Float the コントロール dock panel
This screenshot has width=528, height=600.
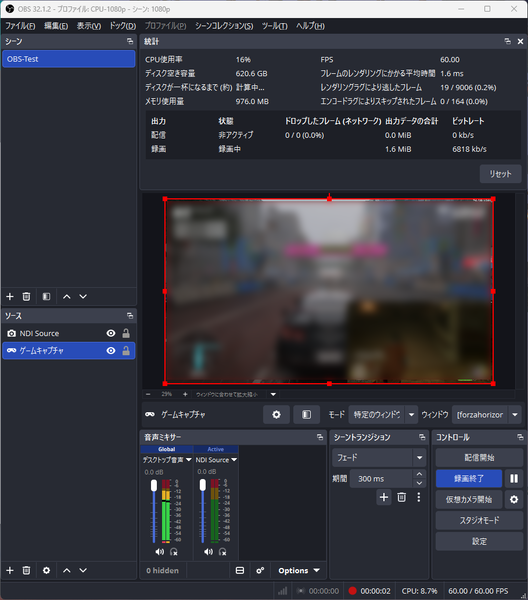(x=520, y=437)
